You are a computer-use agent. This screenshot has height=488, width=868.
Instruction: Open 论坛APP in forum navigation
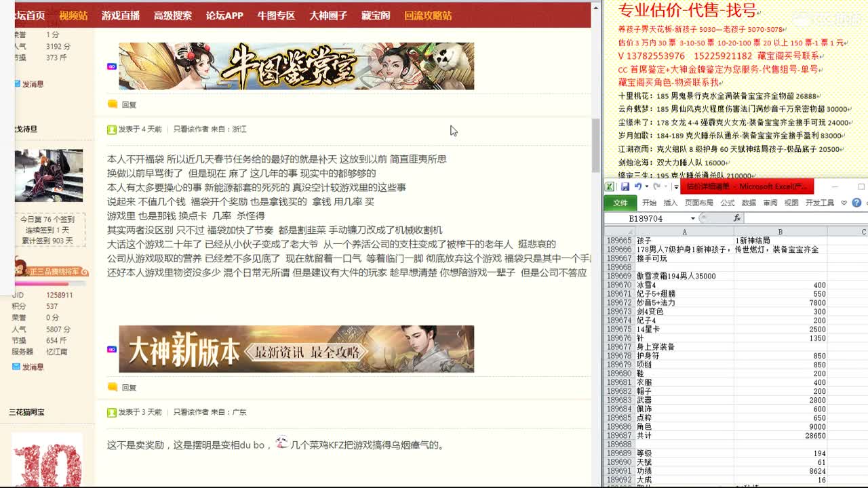224,15
